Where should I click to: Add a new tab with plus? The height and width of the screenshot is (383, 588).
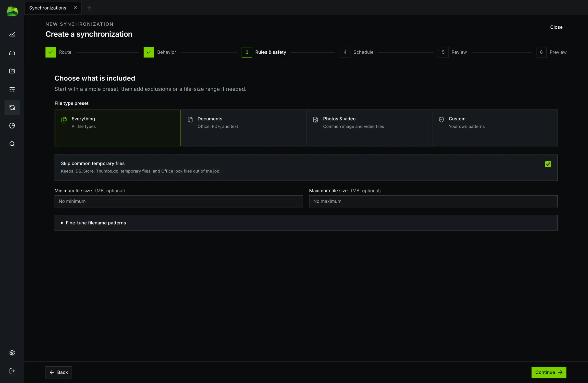(89, 8)
